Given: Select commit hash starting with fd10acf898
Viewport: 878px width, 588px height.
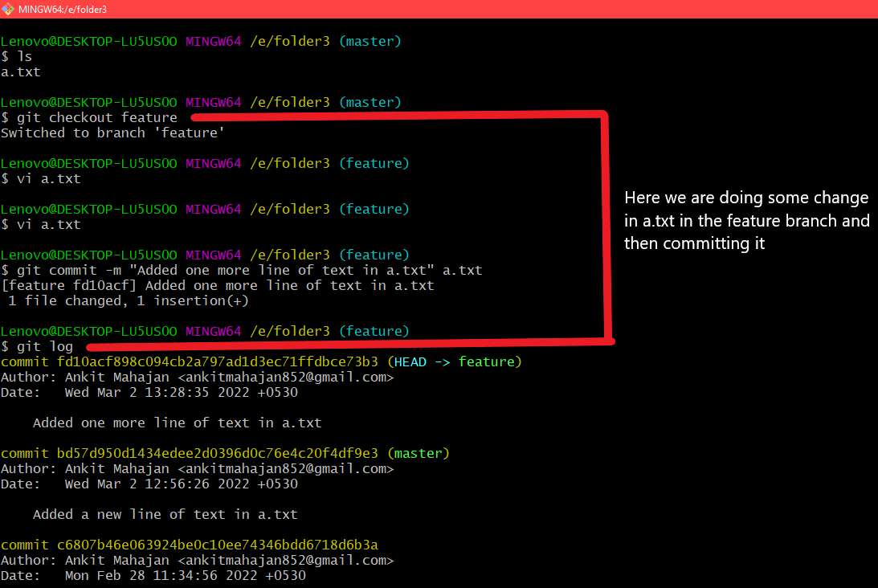Looking at the screenshot, I should click(x=217, y=361).
